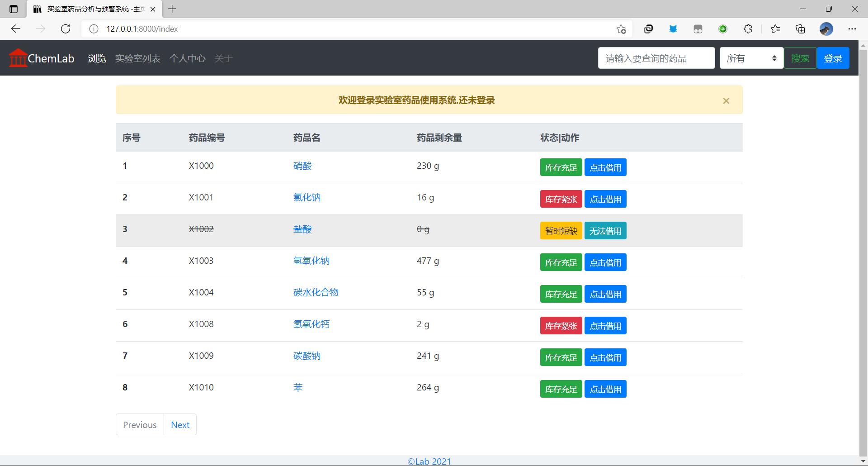Open 个人中心 in the navbar

pos(187,58)
